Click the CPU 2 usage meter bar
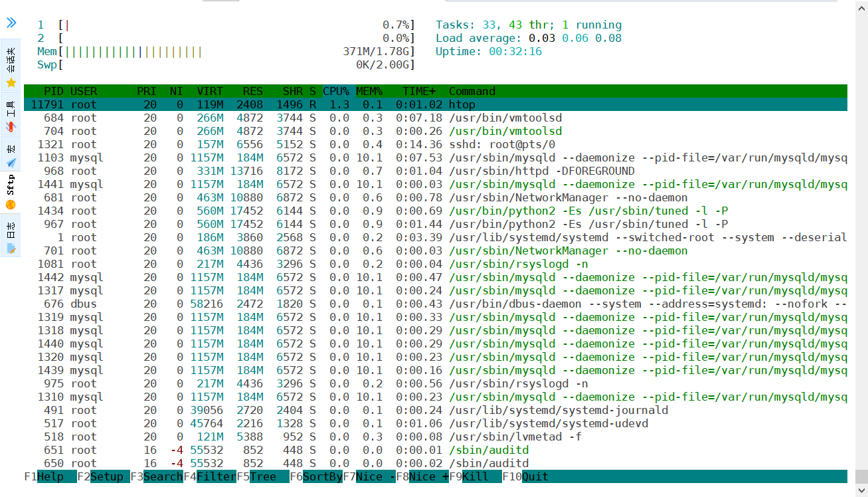868x497 pixels. (x=226, y=38)
